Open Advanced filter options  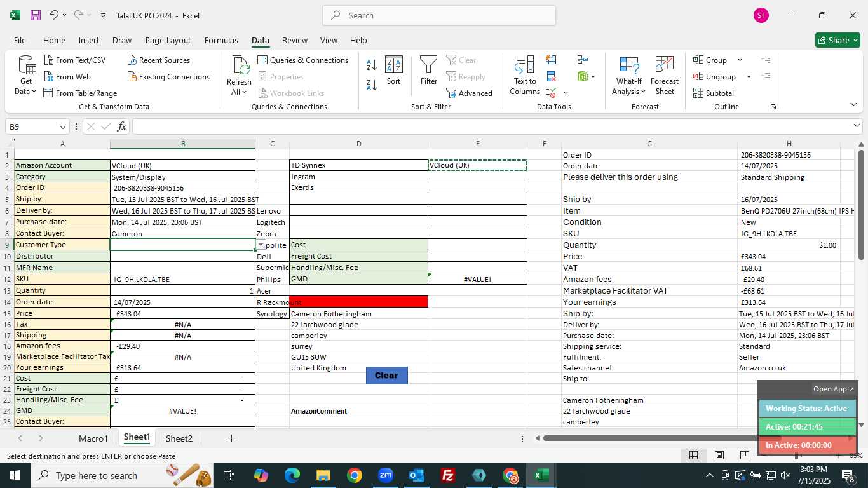click(x=469, y=93)
